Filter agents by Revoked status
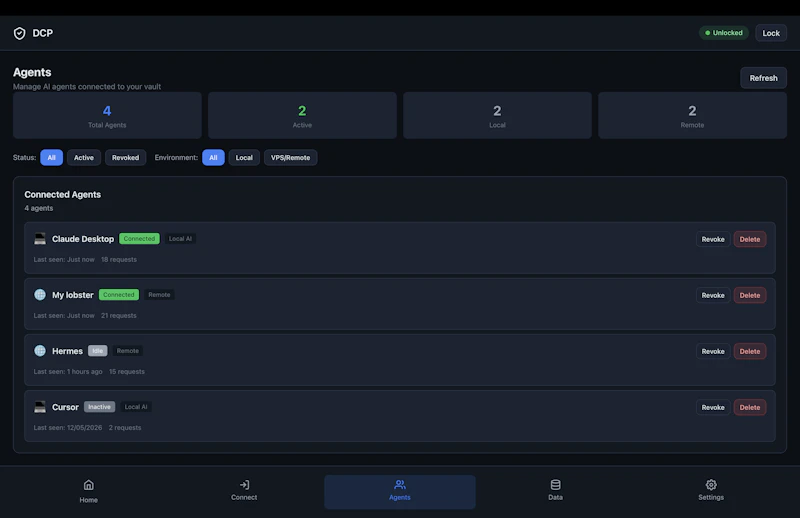Screen dimensions: 800x518 point(126,158)
